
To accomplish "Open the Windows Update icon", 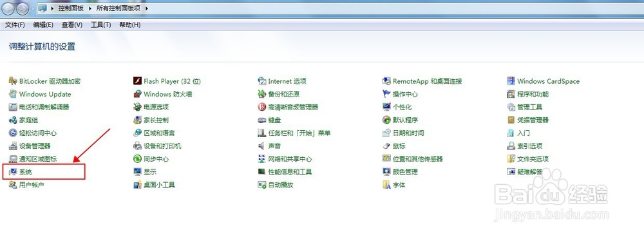I will [13, 94].
